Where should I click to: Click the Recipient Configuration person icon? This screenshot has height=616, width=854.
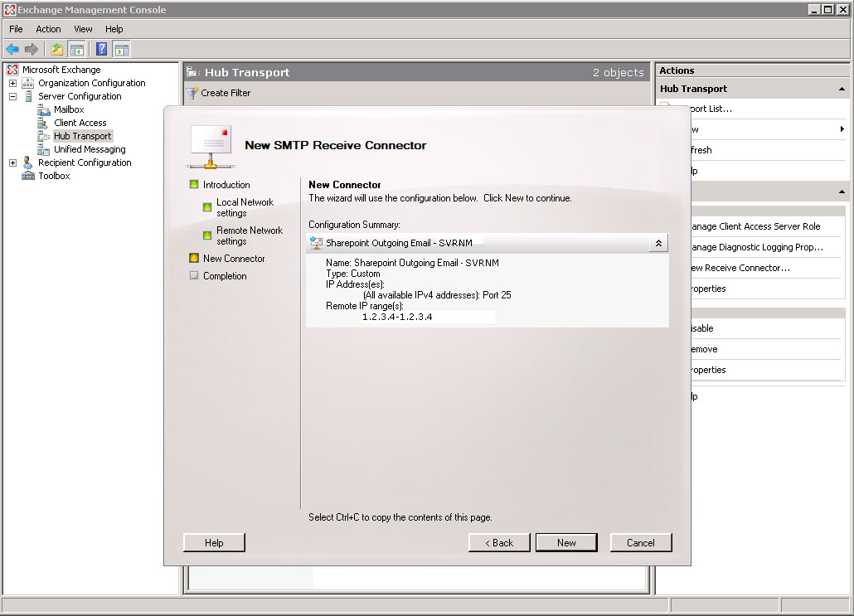28,162
